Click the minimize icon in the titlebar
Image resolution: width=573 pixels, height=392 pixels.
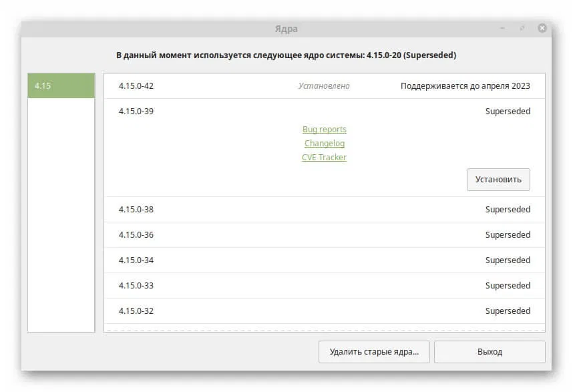coord(502,28)
